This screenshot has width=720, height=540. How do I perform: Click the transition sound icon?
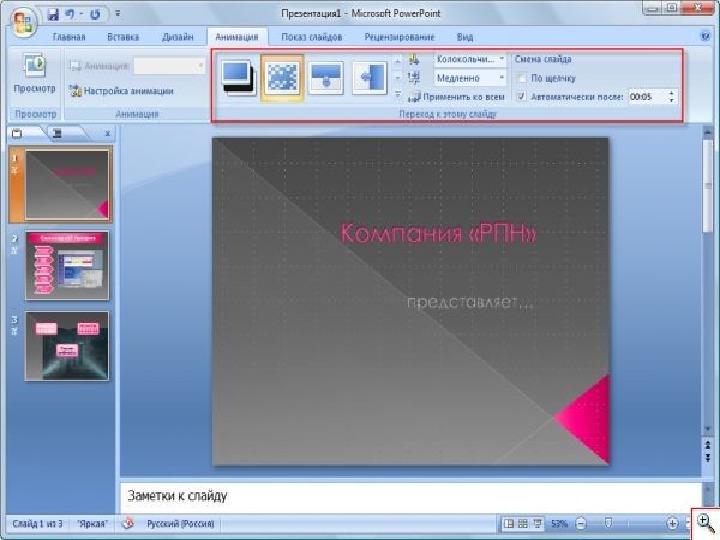pyautogui.click(x=414, y=59)
